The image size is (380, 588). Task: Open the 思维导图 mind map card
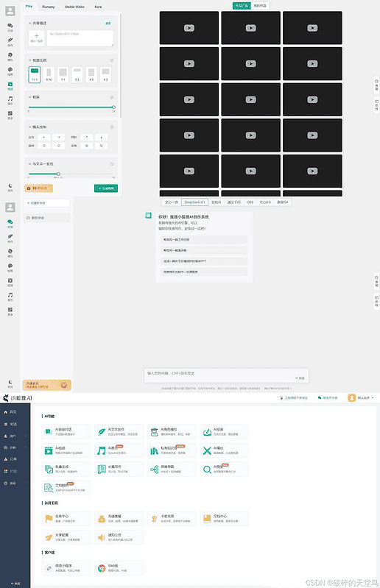coord(172,469)
